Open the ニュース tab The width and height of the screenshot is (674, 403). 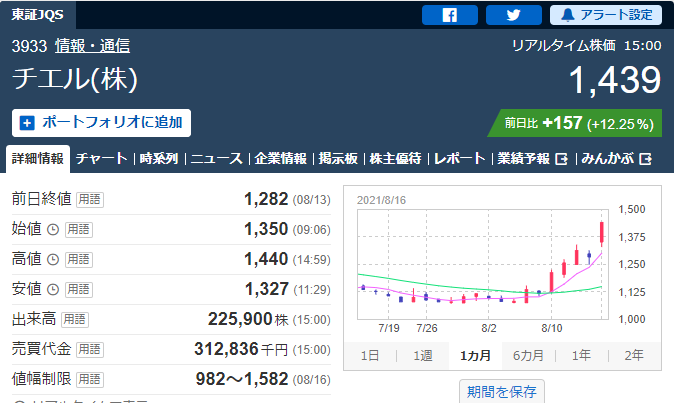point(216,159)
